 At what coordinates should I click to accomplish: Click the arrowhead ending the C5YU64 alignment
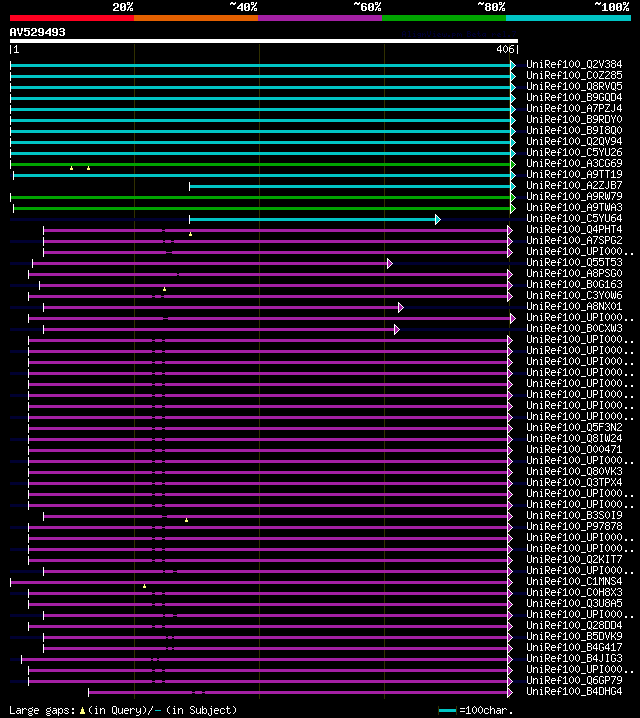(438, 219)
